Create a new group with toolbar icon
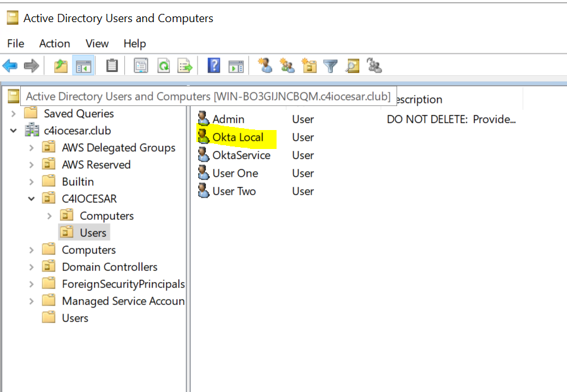Screen dimensions: 567x392 (287, 66)
